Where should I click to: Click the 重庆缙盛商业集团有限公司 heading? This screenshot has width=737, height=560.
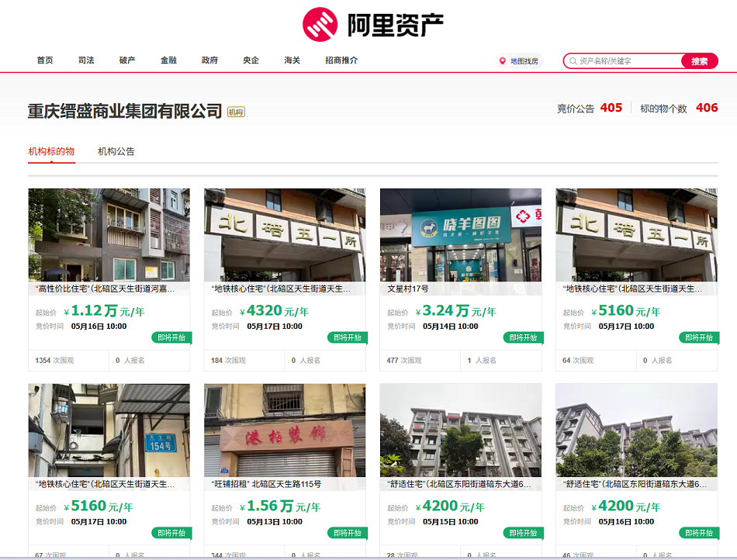click(125, 112)
